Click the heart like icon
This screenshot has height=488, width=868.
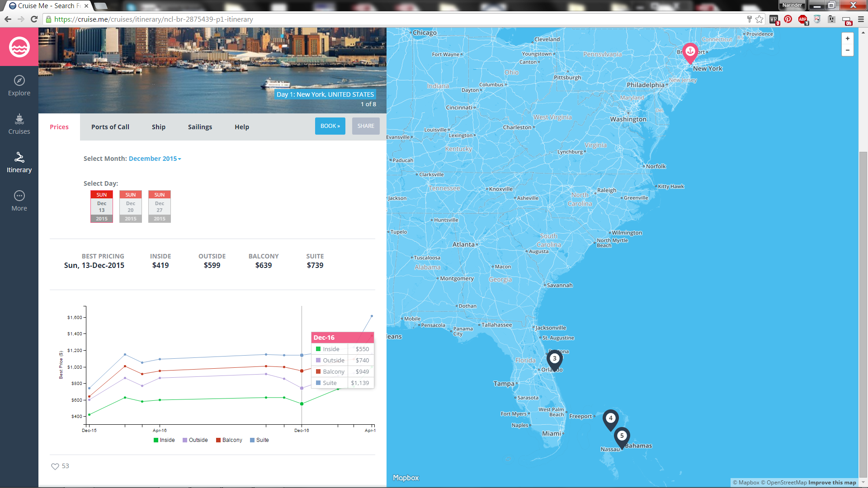[x=55, y=466]
